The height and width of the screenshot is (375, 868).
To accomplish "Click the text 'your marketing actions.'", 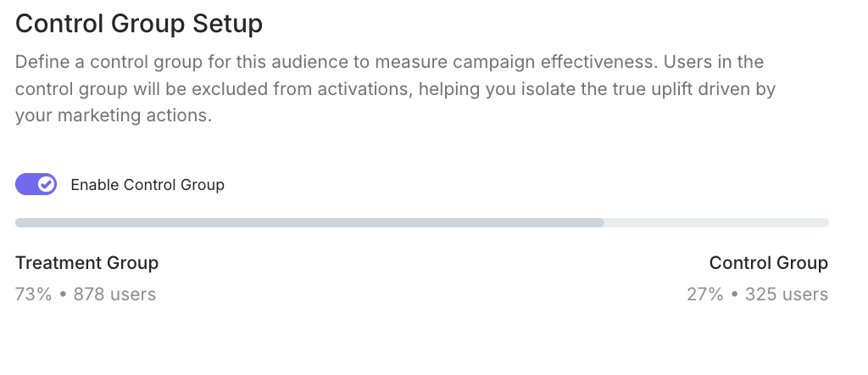I will (113, 115).
